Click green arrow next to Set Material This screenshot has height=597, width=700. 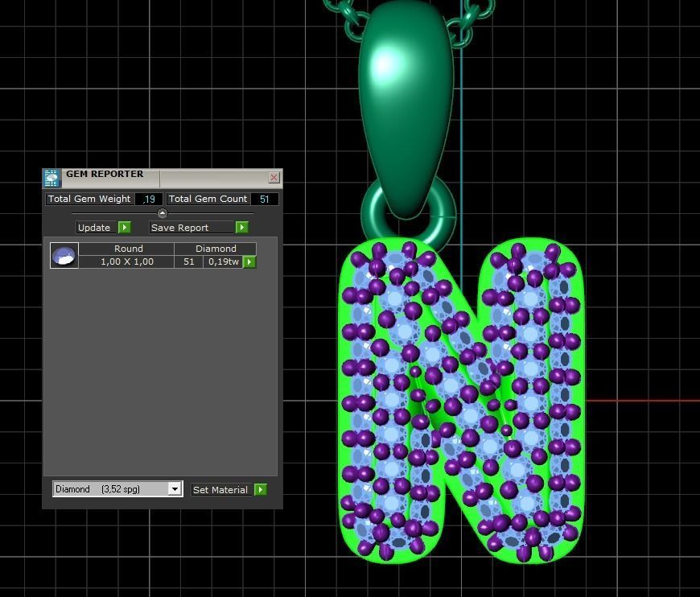pyautogui.click(x=260, y=490)
